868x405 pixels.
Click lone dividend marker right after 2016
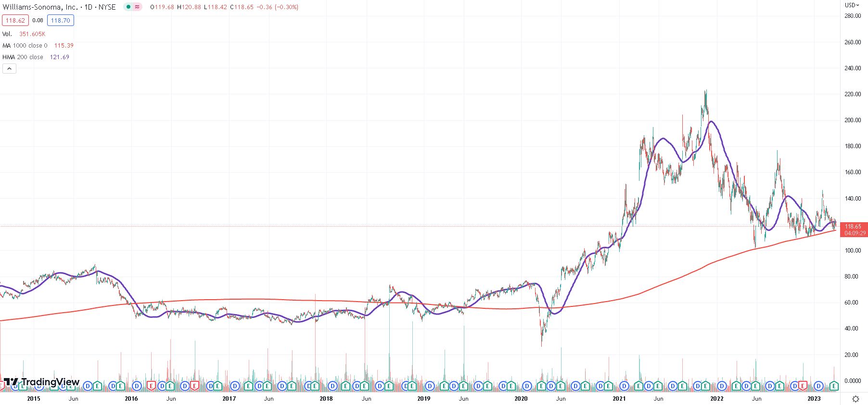(x=137, y=386)
